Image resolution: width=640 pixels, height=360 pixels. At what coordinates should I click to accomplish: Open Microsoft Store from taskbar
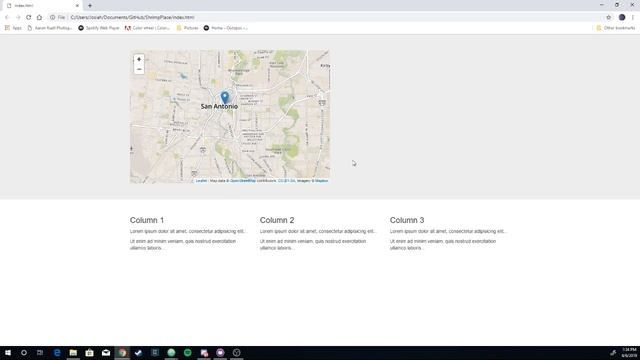[89, 353]
